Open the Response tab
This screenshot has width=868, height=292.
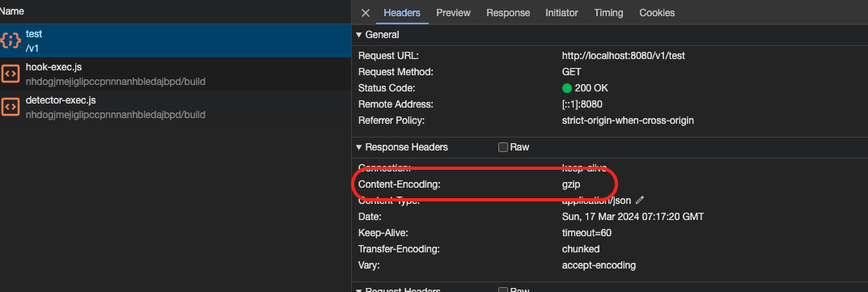point(508,13)
